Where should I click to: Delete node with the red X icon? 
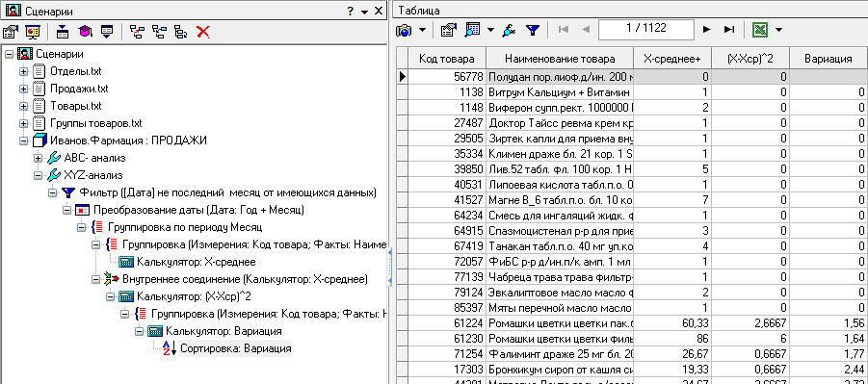click(203, 32)
